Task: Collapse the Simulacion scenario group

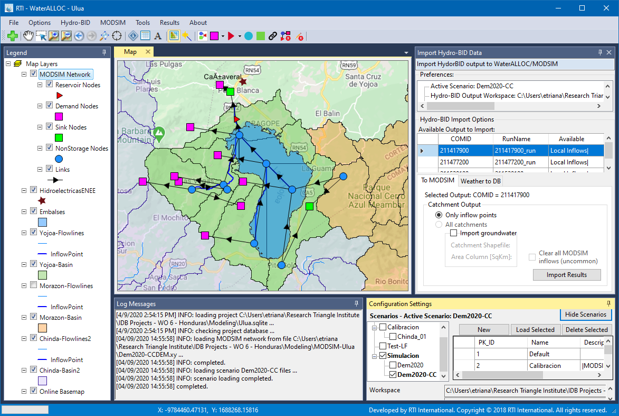Action: (x=374, y=356)
